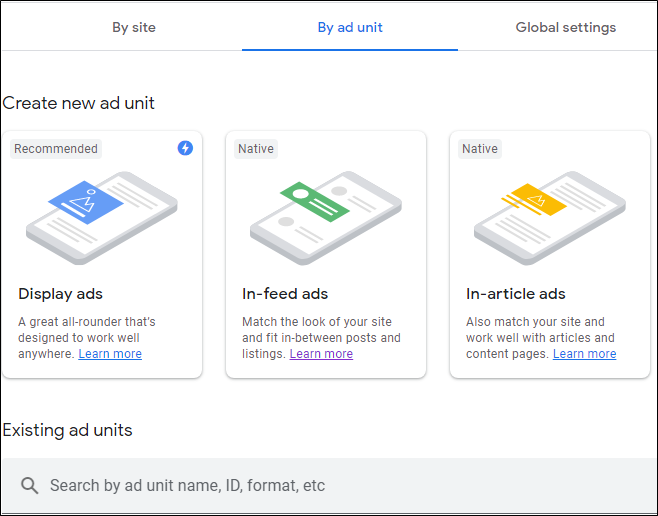This screenshot has width=658, height=516.
Task: Open Learn more link for Display ads
Action: click(x=110, y=354)
